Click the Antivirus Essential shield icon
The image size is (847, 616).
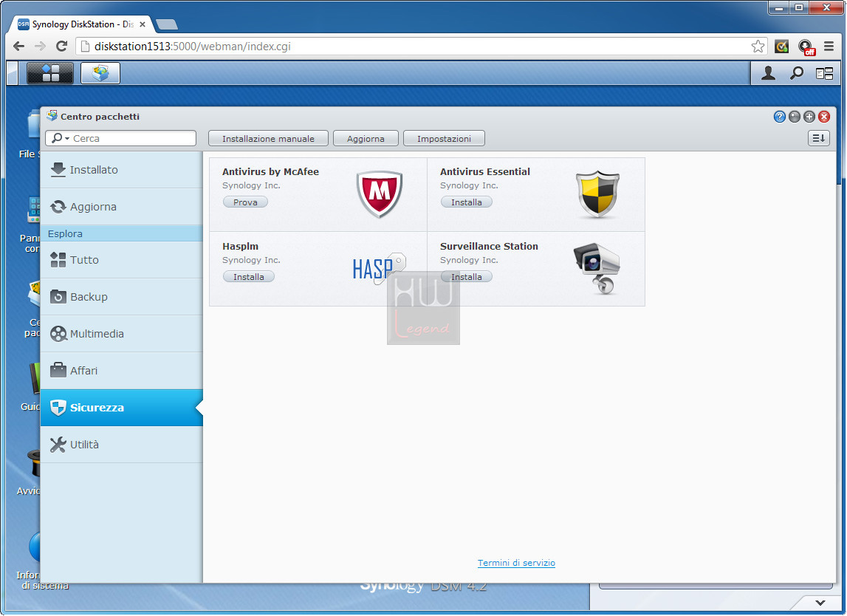coord(597,194)
